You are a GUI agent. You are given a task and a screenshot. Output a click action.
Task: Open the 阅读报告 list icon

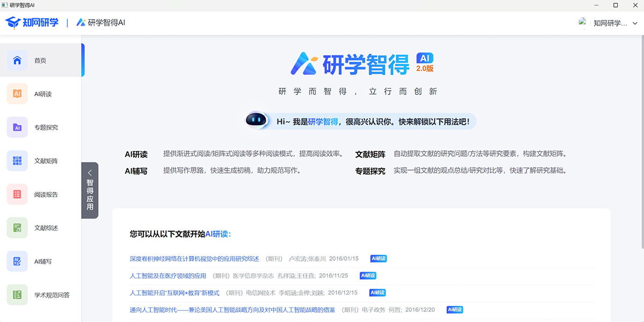(x=17, y=194)
